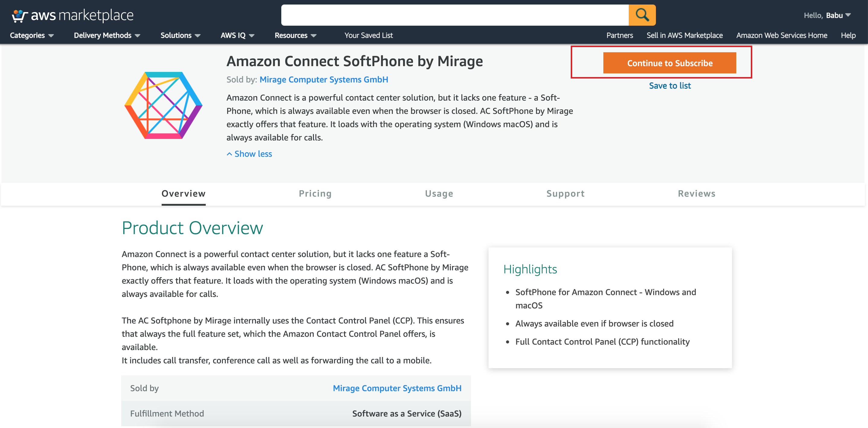This screenshot has width=868, height=428.
Task: Click 'Software as a Service (SaaS)' value
Action: [407, 414]
